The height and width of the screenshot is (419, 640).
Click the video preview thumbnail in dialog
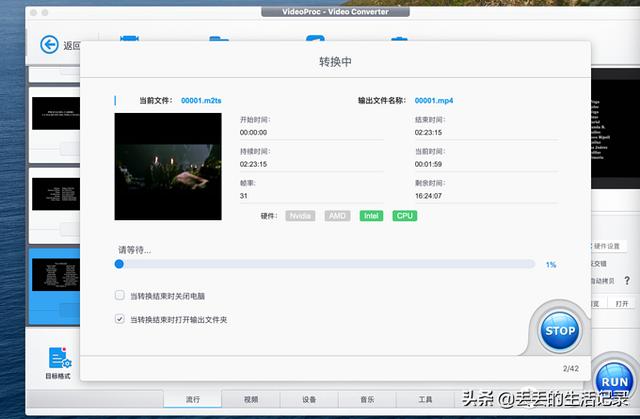pos(168,166)
